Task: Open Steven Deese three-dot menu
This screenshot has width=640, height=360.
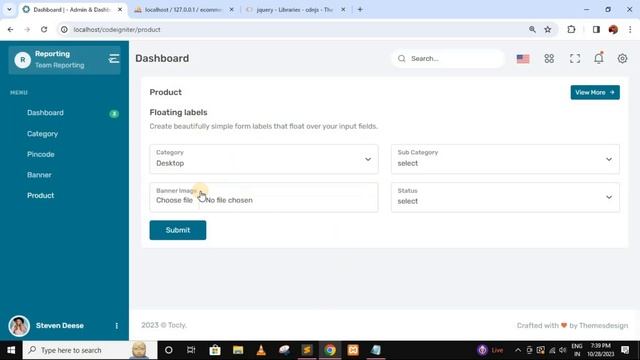Action: [x=117, y=326]
